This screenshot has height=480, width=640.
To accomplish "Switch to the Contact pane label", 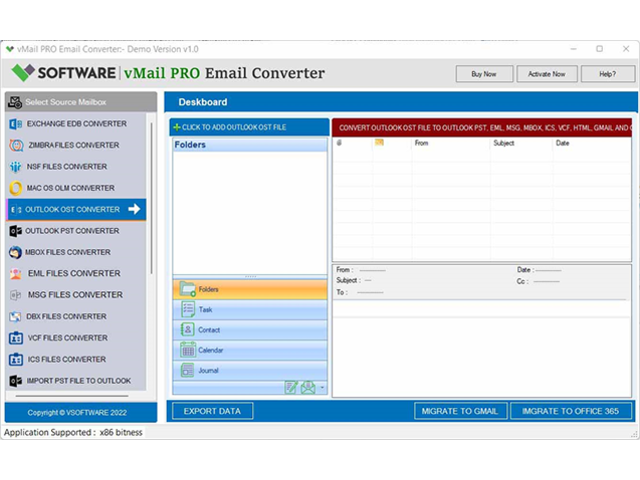I will pos(209,330).
